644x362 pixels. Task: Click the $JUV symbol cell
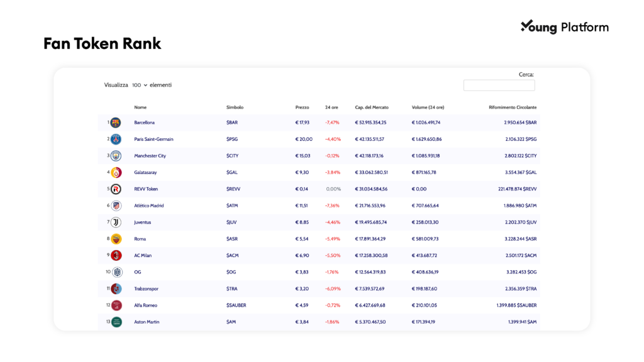click(x=231, y=222)
